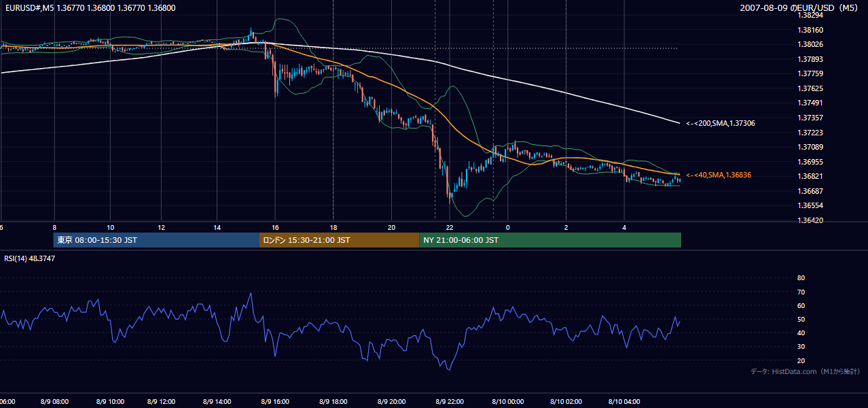Click price axis value 1.37759

pos(810,73)
